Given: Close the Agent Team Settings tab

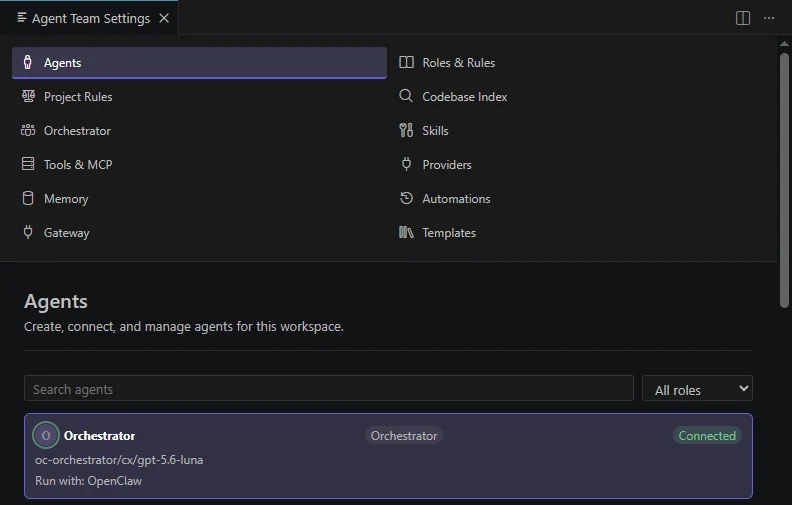Looking at the screenshot, I should click(x=164, y=18).
